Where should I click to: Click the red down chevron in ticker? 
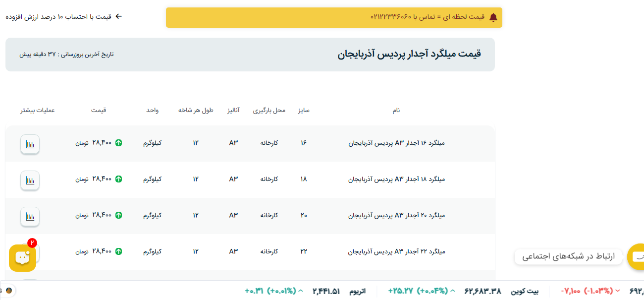coord(617,291)
